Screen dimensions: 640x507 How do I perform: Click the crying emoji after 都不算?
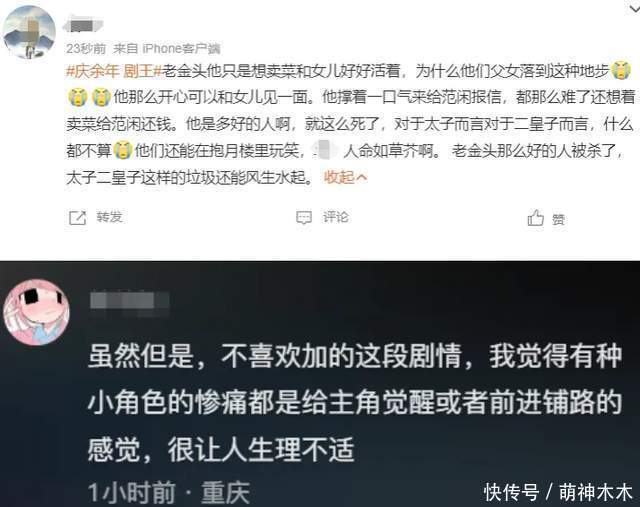[x=123, y=151]
